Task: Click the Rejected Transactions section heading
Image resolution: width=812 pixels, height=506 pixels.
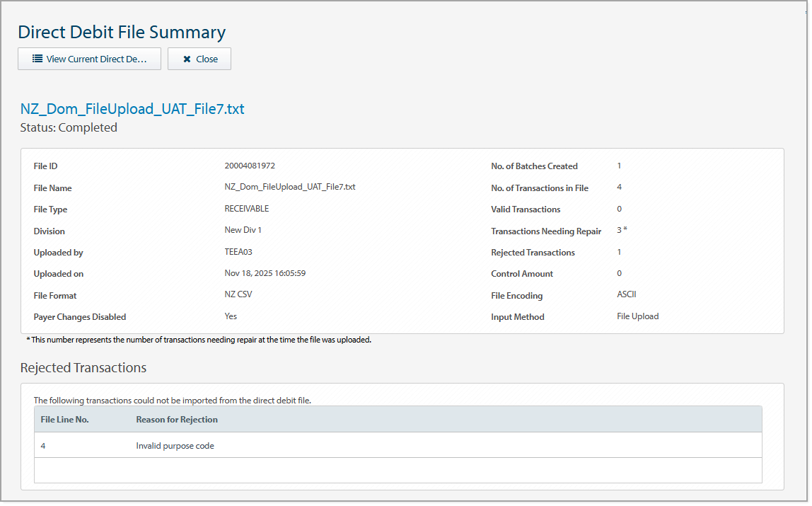Action: click(83, 367)
